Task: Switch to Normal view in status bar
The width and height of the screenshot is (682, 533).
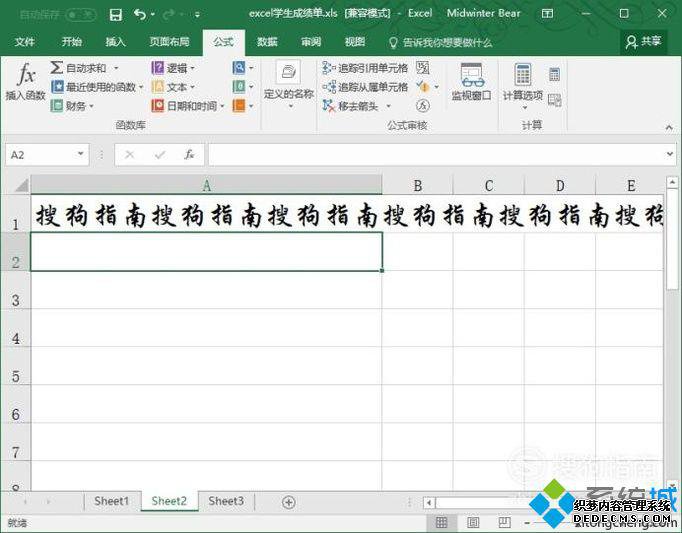Action: click(x=441, y=522)
